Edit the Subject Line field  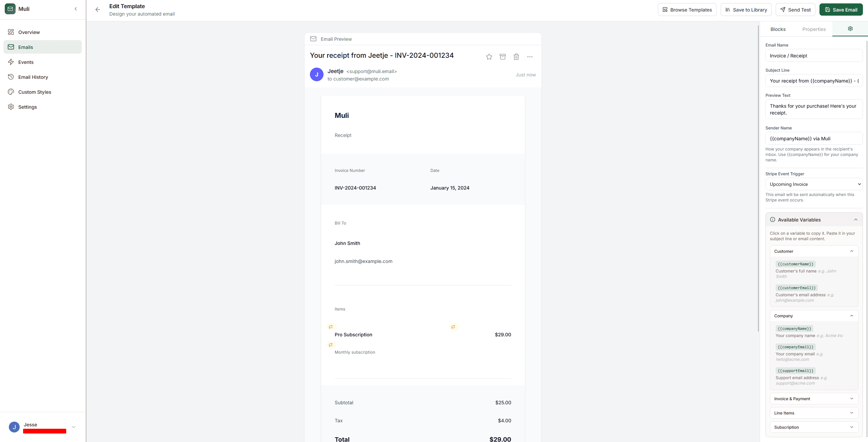[814, 81]
